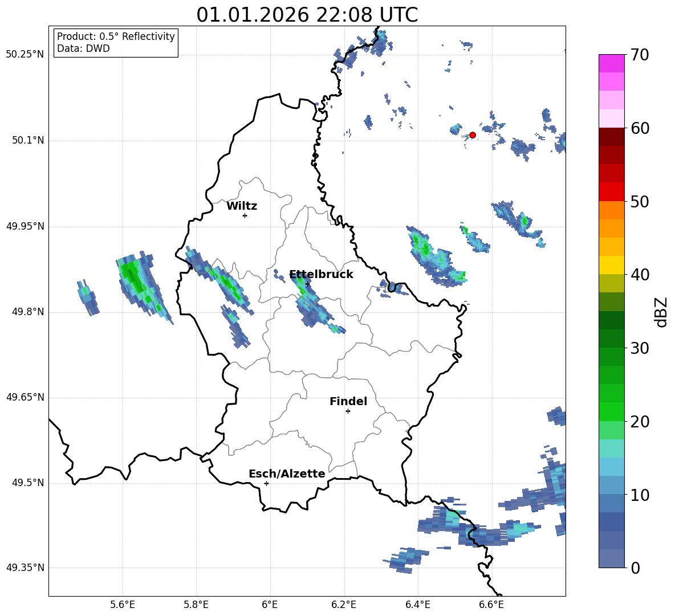
Task: Click the 49.65°N latitude label
Action: (x=25, y=397)
